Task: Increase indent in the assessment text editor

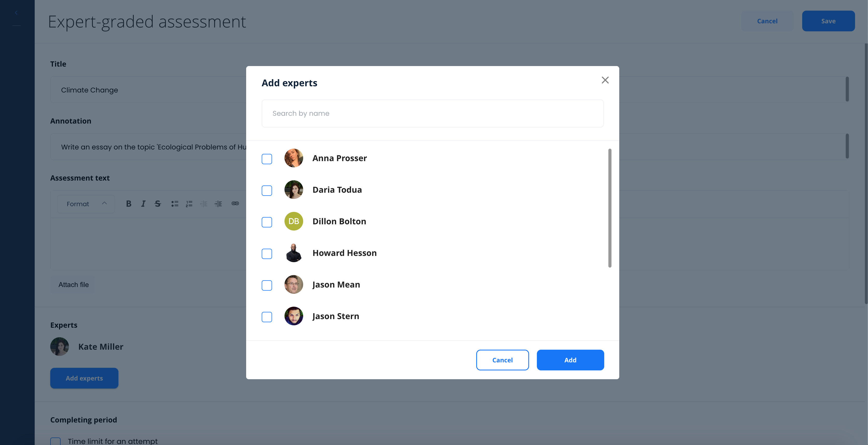Action: point(218,204)
